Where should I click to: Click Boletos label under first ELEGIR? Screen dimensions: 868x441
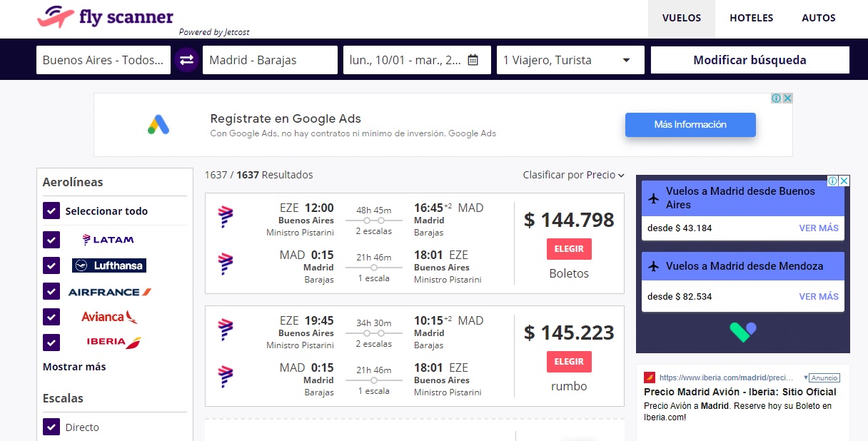coord(569,273)
